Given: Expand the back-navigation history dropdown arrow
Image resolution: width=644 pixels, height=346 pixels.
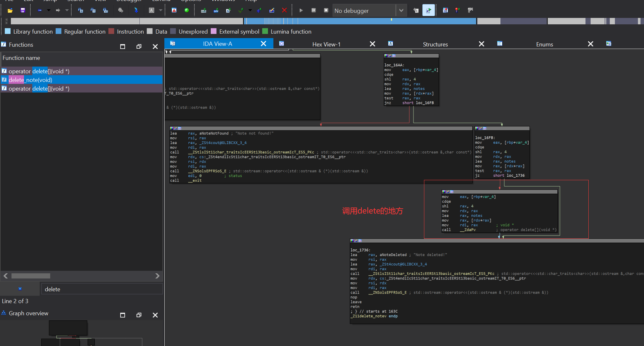Looking at the screenshot, I should [x=49, y=10].
